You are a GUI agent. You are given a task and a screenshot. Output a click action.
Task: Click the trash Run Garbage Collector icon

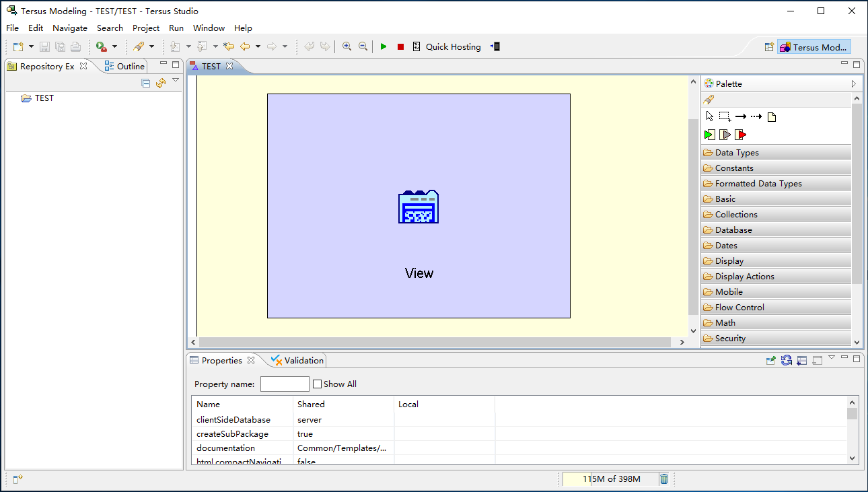(664, 479)
